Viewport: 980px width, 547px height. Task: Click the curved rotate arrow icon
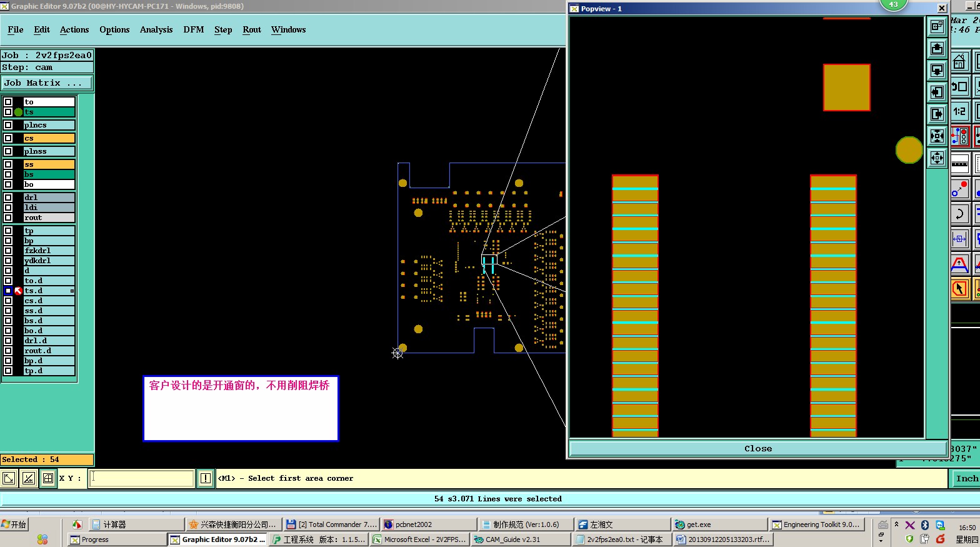pyautogui.click(x=960, y=214)
